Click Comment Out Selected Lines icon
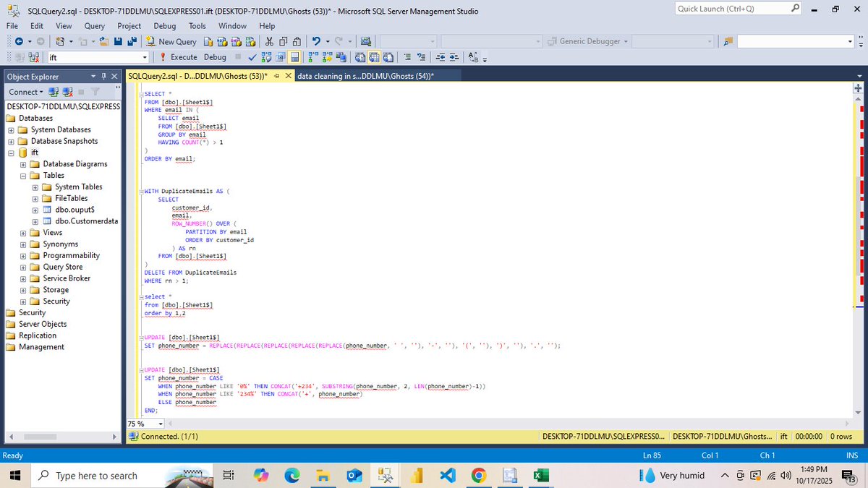868x488 pixels. click(x=407, y=57)
